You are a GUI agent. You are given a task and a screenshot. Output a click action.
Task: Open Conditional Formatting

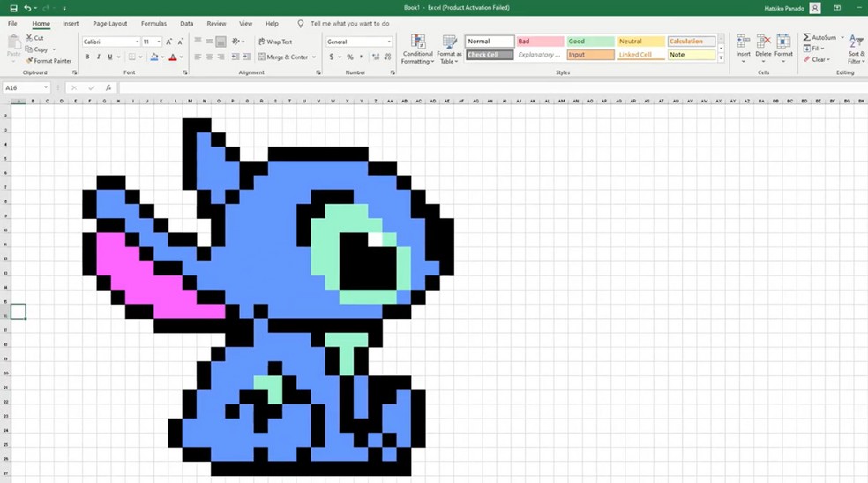[417, 49]
